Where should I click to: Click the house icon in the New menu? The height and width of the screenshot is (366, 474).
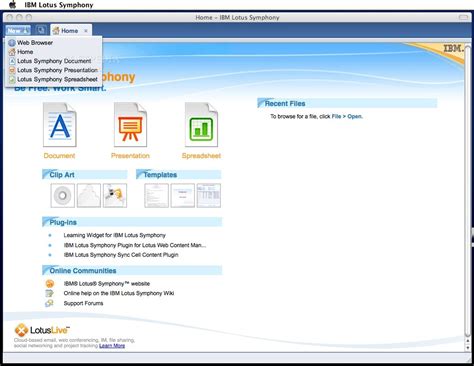12,52
